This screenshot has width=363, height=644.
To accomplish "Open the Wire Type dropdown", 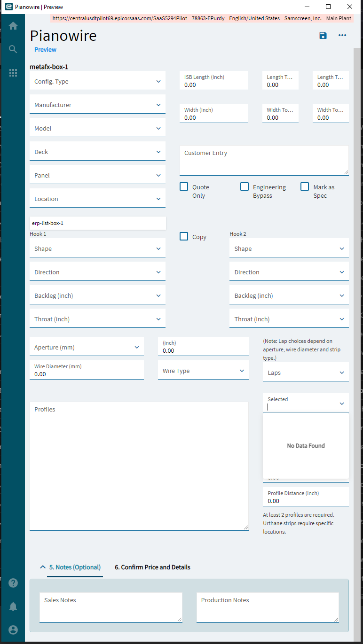I will tap(203, 370).
